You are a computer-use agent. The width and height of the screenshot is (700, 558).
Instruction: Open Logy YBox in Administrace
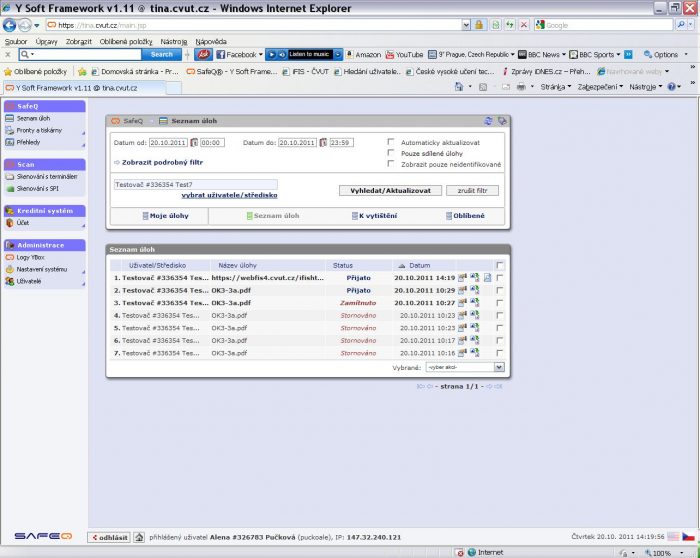[30, 258]
